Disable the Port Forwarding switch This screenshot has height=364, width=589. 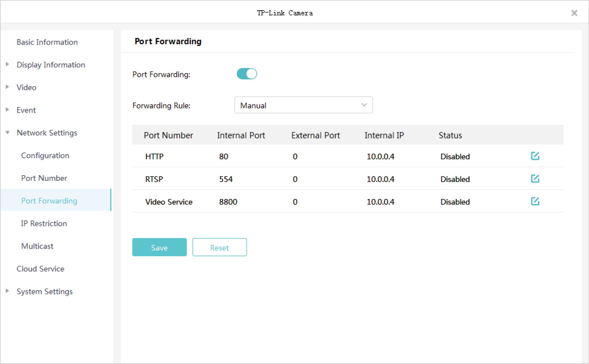[x=247, y=74]
